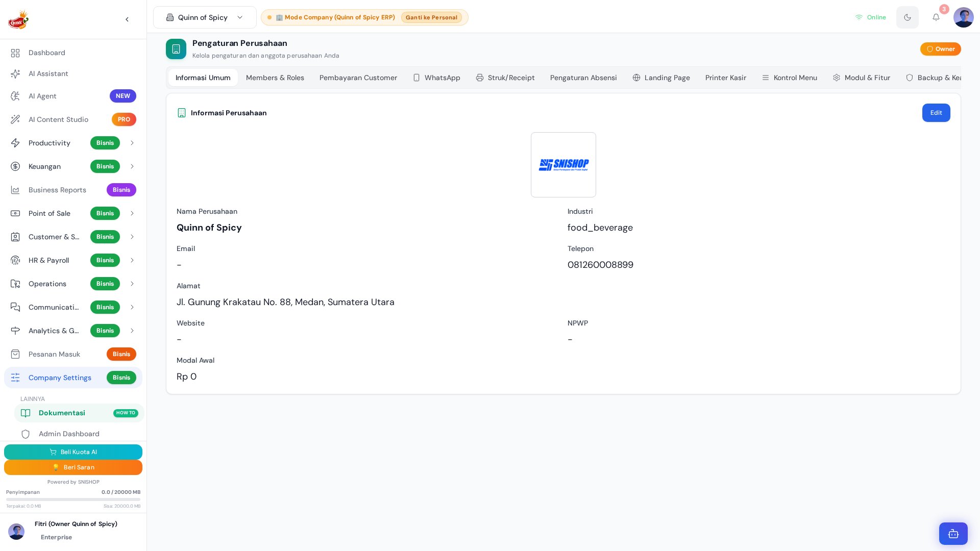This screenshot has width=980, height=551.
Task: Click the Online connection status indicator
Action: [x=870, y=17]
